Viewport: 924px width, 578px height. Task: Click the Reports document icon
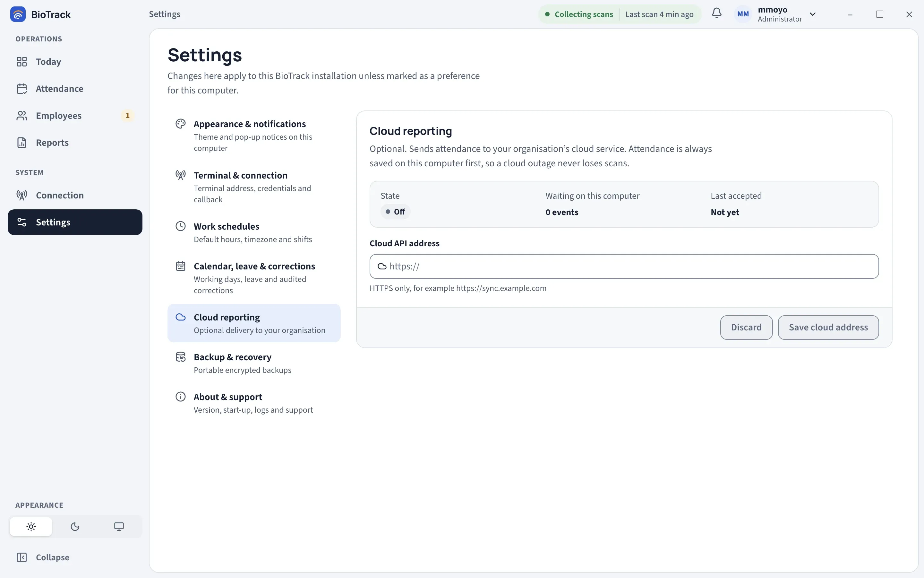[x=22, y=143]
